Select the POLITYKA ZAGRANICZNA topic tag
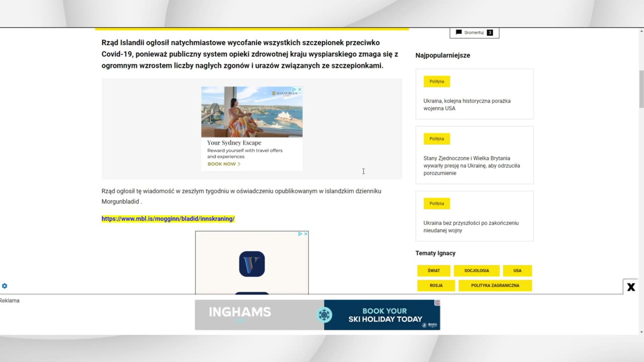The image size is (644, 362). click(x=495, y=286)
